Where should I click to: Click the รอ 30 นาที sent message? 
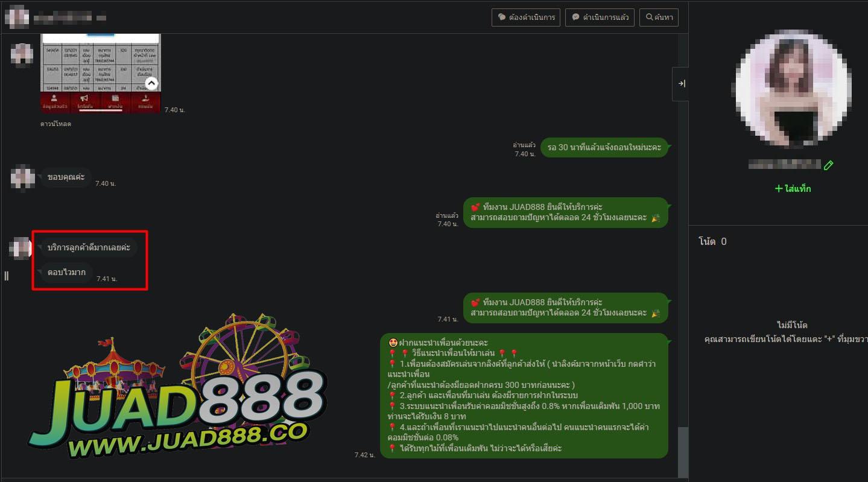point(604,147)
